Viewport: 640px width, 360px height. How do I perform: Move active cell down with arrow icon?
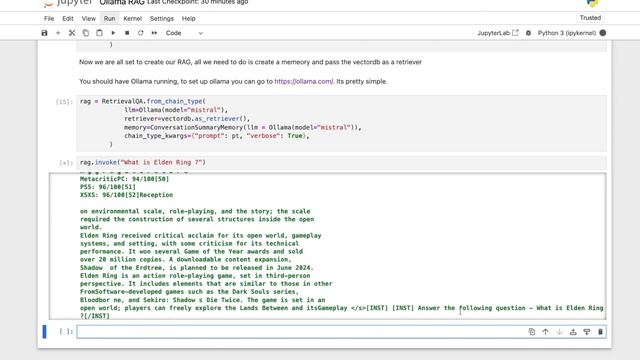(559, 332)
